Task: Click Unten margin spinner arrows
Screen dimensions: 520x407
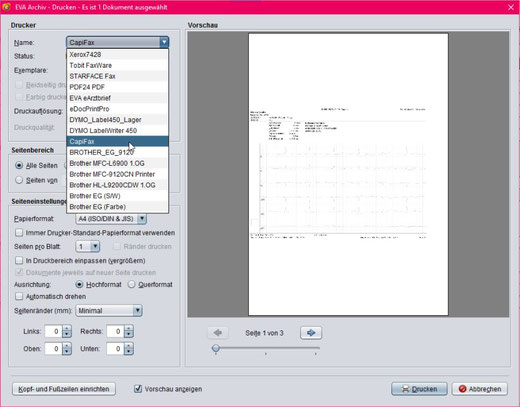Action: pos(129,349)
